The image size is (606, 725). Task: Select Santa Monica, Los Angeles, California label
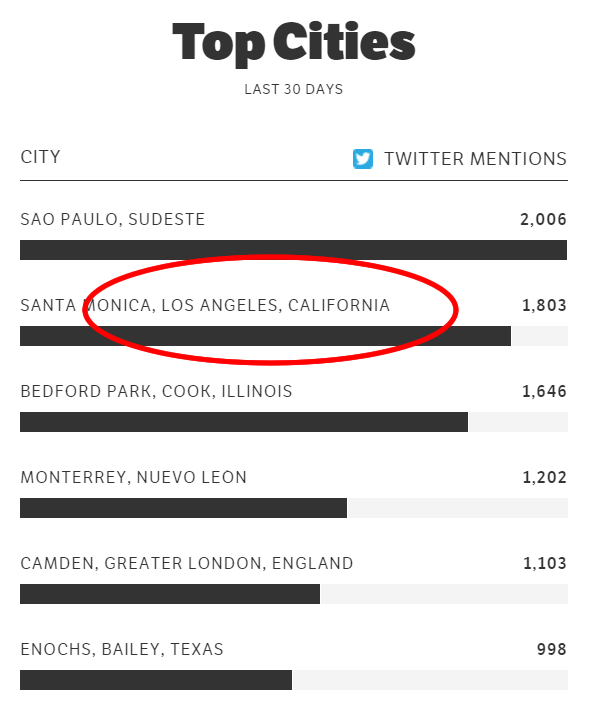(x=205, y=305)
